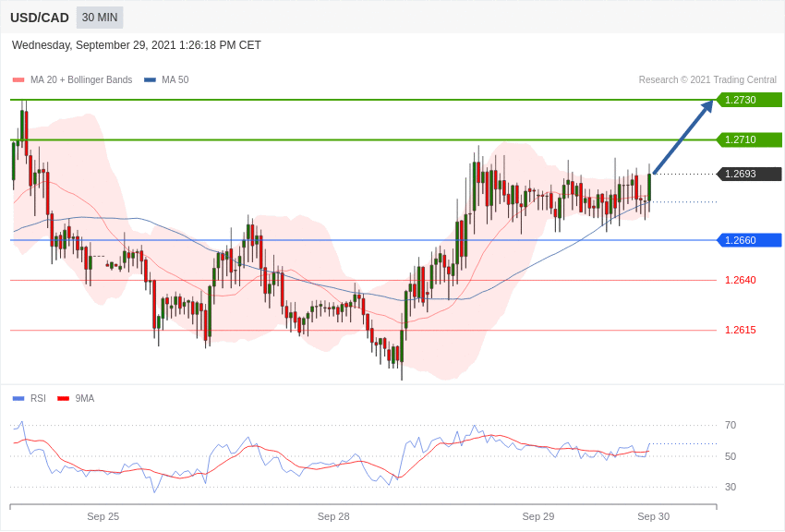Click the RSI legend swatch
The height and width of the screenshot is (532, 785).
tap(18, 398)
